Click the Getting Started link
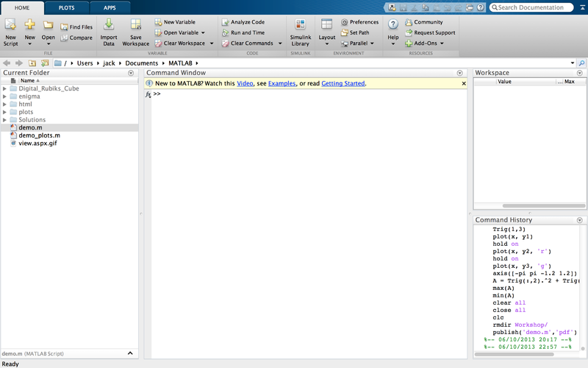This screenshot has height=368, width=588. [x=343, y=83]
